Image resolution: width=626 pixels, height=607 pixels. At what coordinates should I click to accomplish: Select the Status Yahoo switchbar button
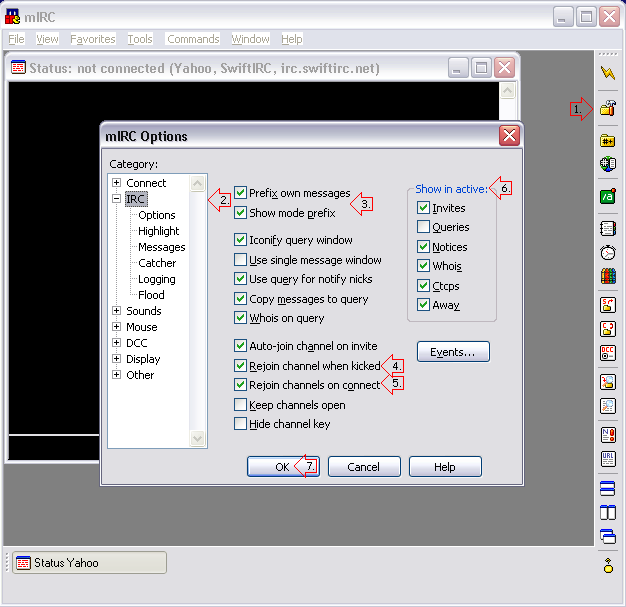(89, 563)
